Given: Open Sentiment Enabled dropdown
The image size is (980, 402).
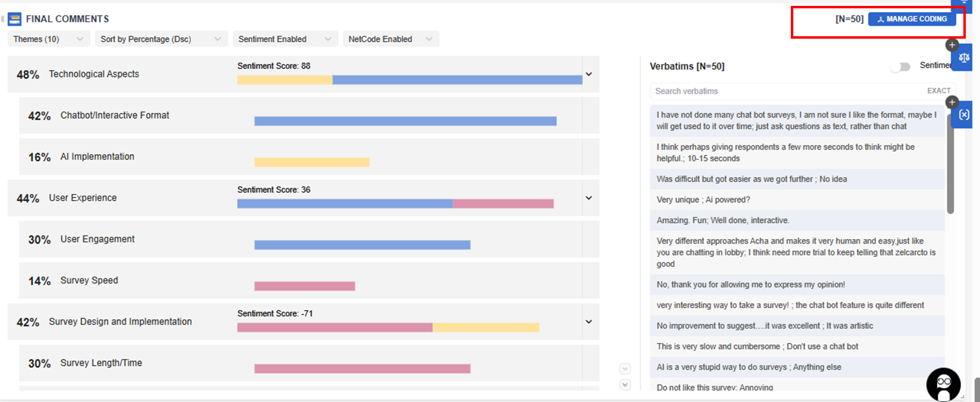Looking at the screenshot, I should pyautogui.click(x=285, y=39).
